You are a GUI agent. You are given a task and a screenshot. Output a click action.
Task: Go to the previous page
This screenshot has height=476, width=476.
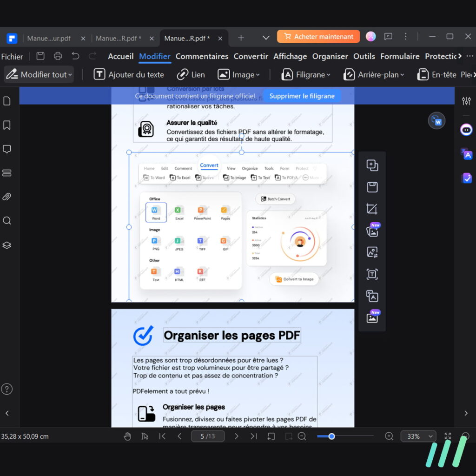(x=179, y=436)
